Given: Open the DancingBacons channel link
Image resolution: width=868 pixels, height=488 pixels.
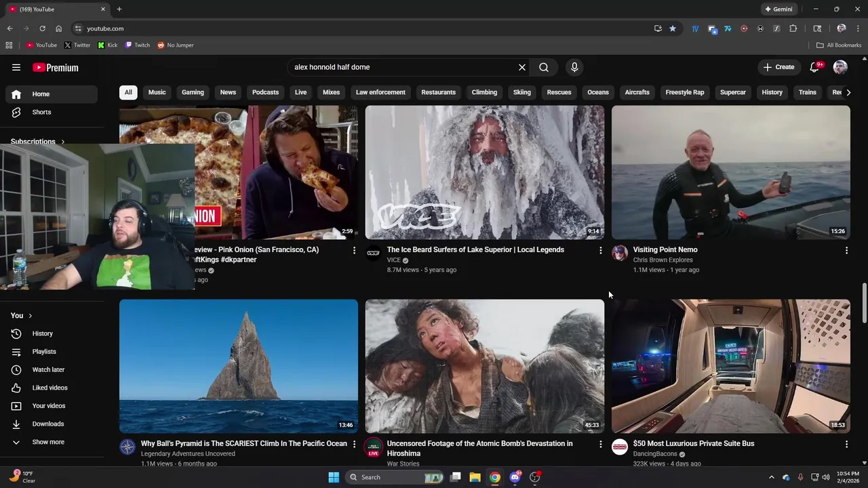Looking at the screenshot, I should pyautogui.click(x=655, y=454).
